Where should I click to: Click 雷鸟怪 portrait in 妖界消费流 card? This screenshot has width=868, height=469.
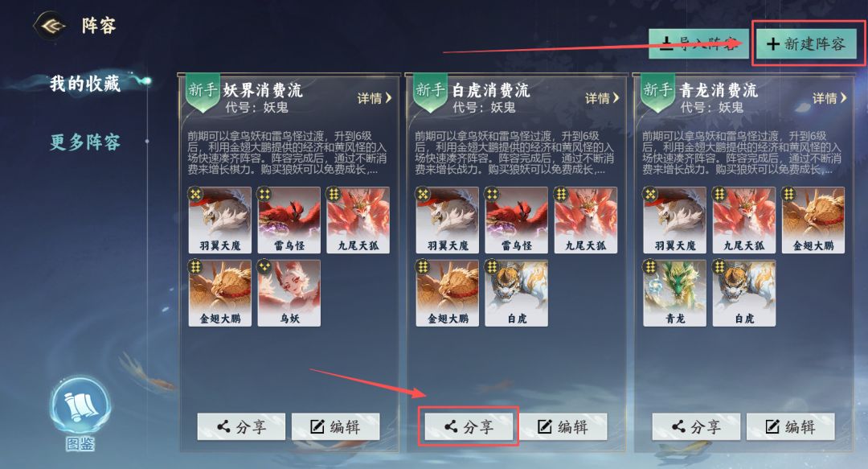[x=289, y=220]
